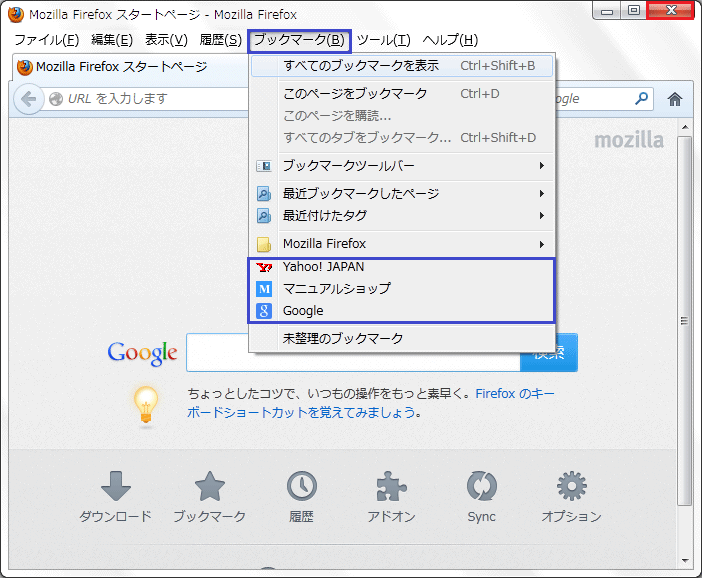This screenshot has height=578, width=702.
Task: Click the ブックマークツールバー icon
Action: [x=264, y=166]
